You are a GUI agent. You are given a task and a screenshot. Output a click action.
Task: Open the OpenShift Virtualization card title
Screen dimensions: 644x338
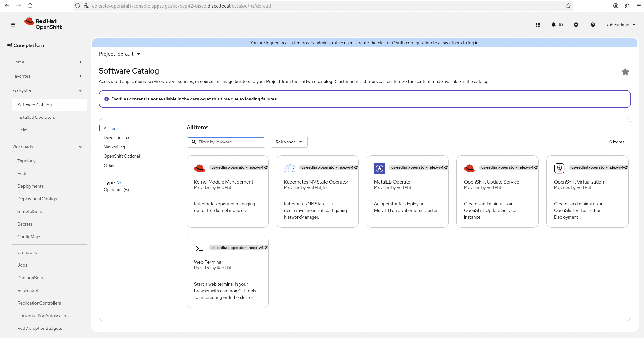[579, 182]
